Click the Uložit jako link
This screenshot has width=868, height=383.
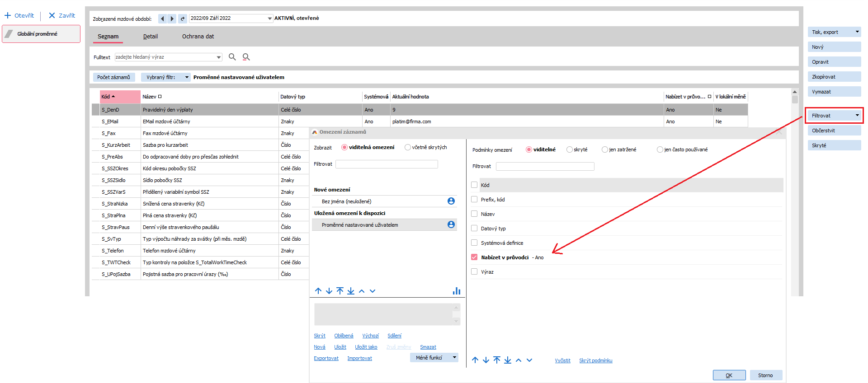pyautogui.click(x=366, y=347)
